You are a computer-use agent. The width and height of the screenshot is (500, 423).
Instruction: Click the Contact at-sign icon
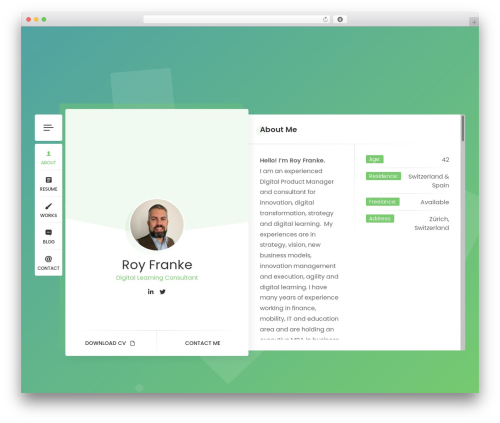[49, 259]
